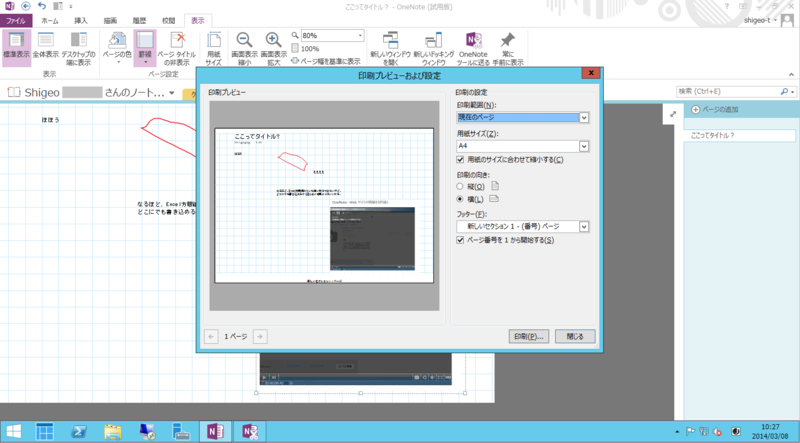The image size is (800, 443).
Task: Switch to the Home (ホーム) tab
Action: coord(50,21)
